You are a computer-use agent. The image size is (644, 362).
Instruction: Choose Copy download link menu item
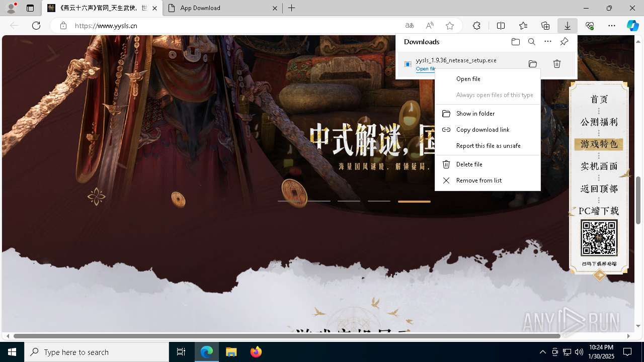point(488,130)
